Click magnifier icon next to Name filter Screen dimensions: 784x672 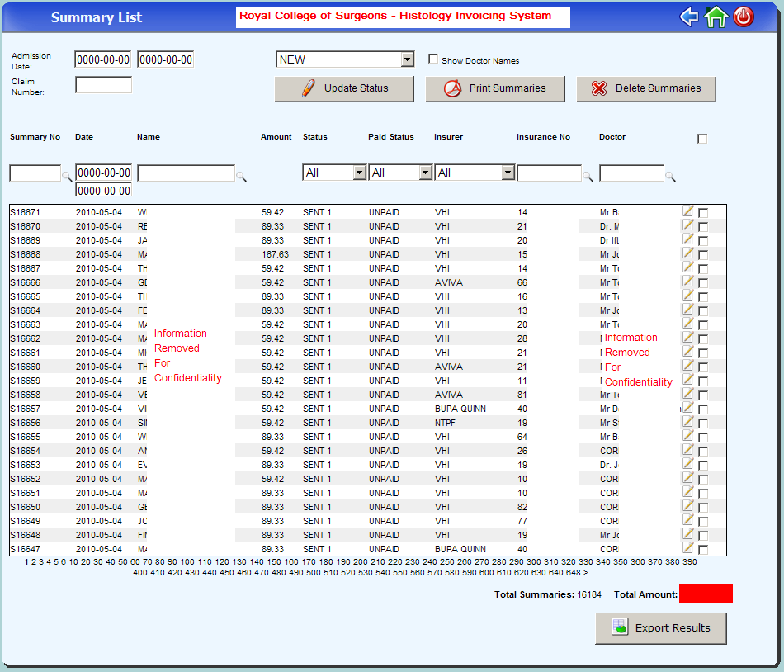[x=241, y=175]
